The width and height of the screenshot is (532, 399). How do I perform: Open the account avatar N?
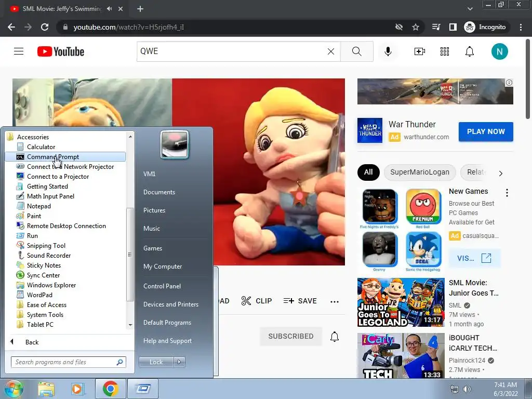499,51
